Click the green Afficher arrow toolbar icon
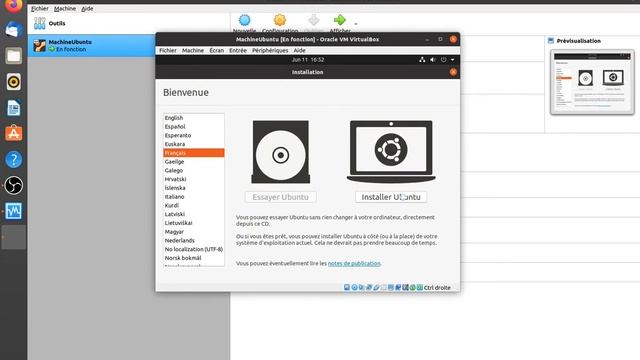This screenshot has width=640, height=360. pos(340,20)
